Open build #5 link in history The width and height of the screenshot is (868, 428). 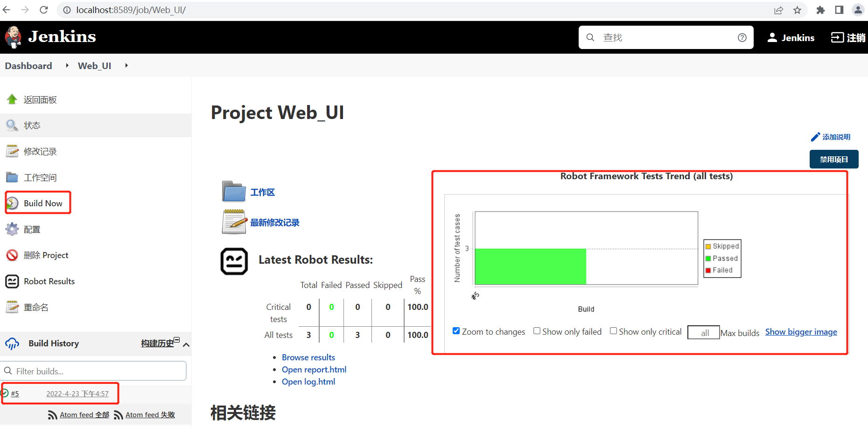(x=15, y=393)
